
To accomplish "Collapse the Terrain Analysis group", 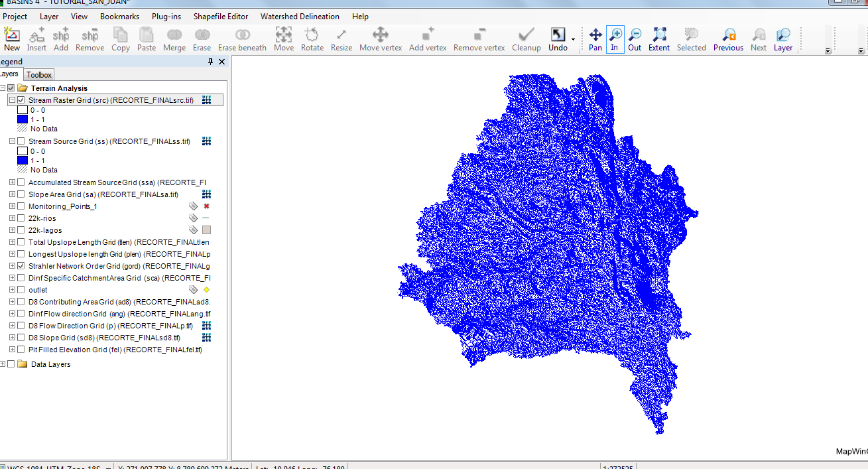I will (x=3, y=88).
